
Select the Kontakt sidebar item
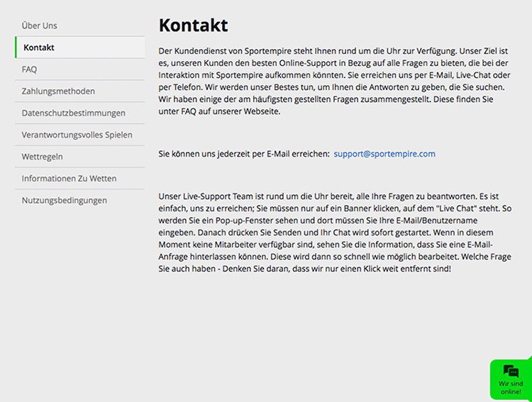79,48
